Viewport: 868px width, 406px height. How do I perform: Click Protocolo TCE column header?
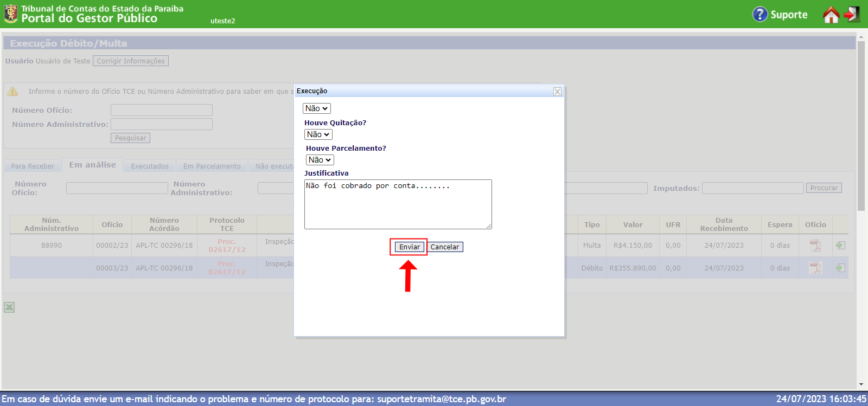point(227,224)
